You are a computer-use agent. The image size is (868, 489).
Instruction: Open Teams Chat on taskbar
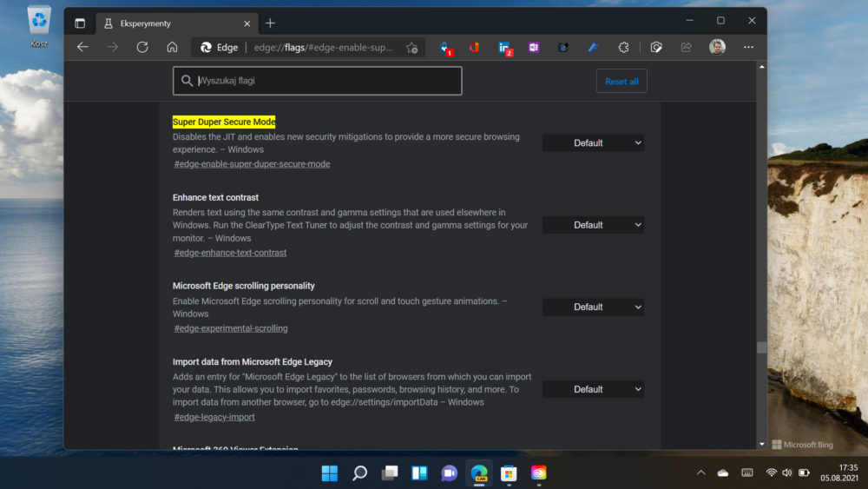click(x=449, y=473)
